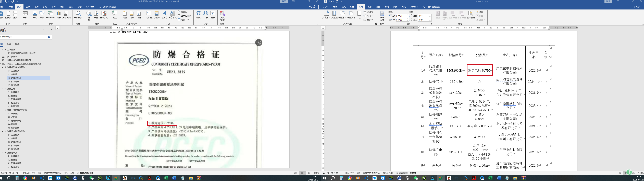Add a 批注 comment
Screen dimensions: 644x181
tap(115, 15)
